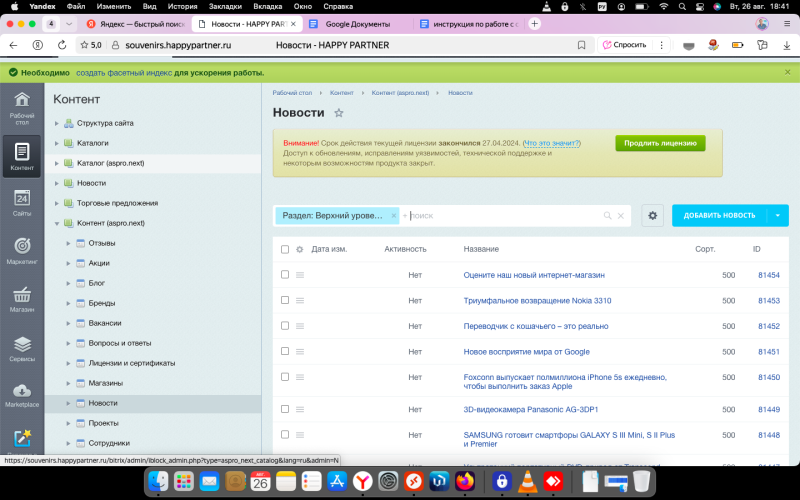Check the row Триумфальное возвращение Nokia 3310

[x=285, y=300]
